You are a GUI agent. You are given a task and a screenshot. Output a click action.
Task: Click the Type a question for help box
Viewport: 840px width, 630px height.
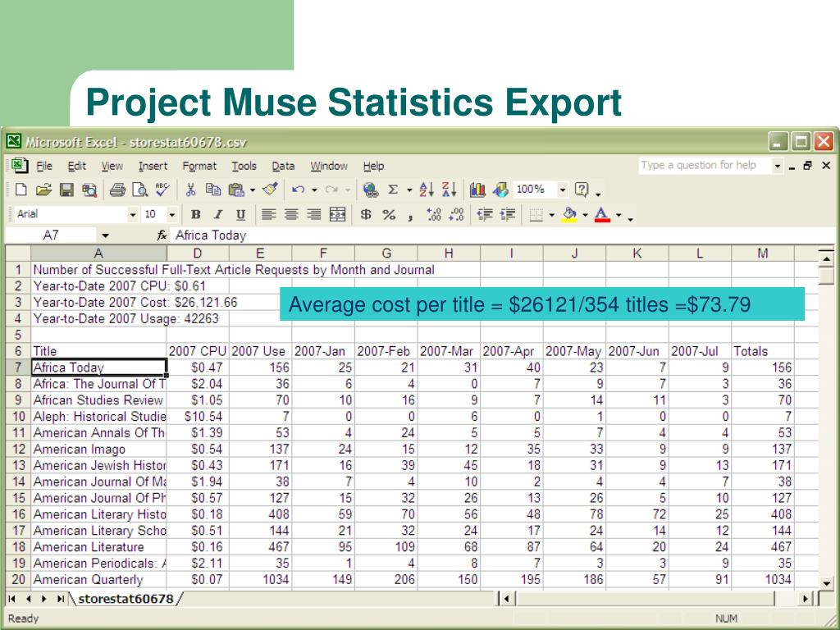click(x=705, y=166)
